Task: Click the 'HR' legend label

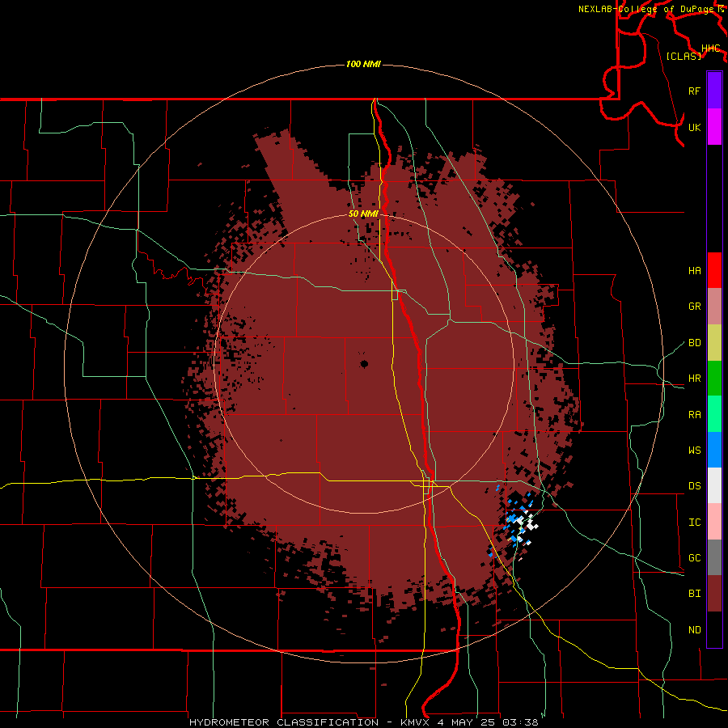Action: (694, 379)
